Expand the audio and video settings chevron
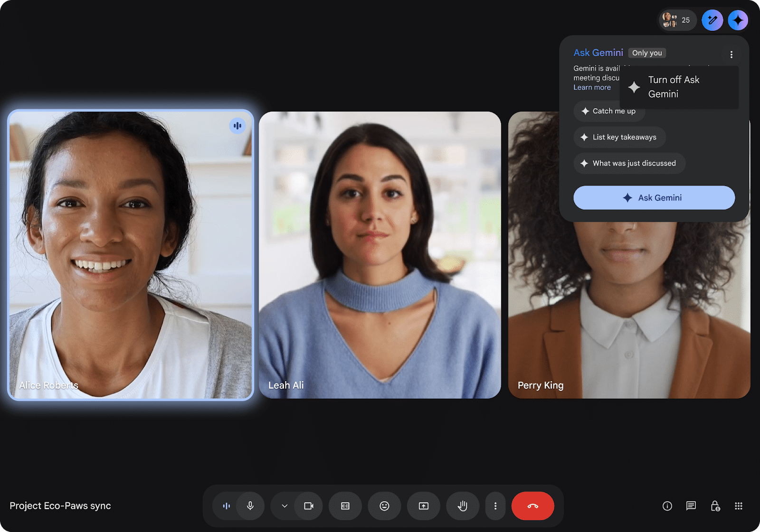 point(285,506)
